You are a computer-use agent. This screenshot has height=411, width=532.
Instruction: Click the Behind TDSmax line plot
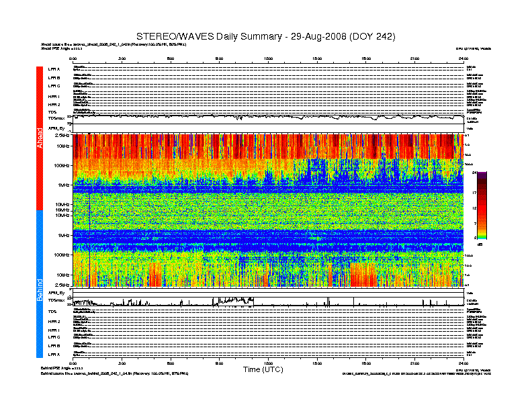269,302
